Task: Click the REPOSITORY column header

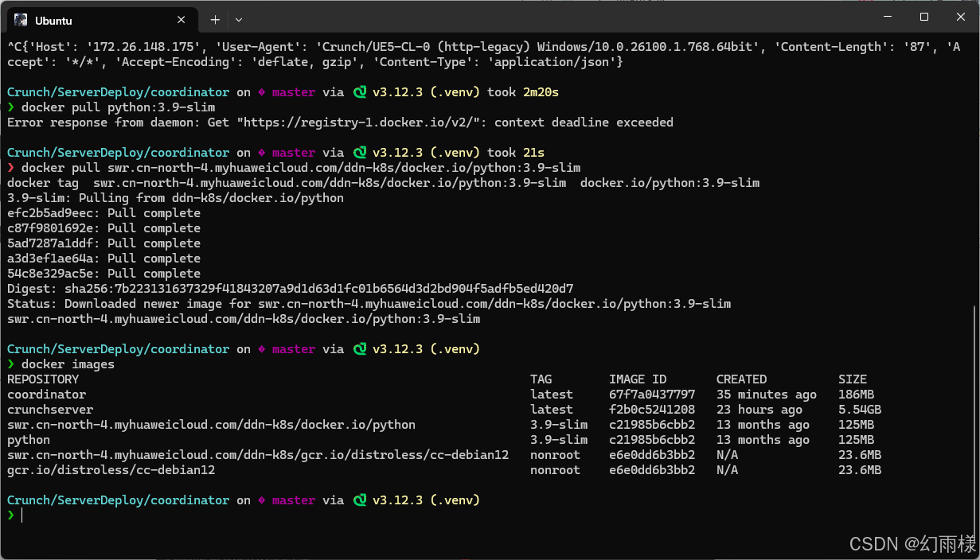Action: click(43, 379)
